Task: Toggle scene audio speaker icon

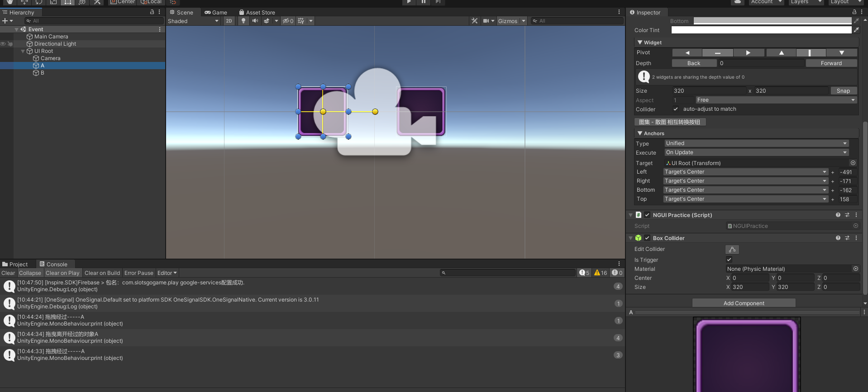Action: click(x=255, y=21)
